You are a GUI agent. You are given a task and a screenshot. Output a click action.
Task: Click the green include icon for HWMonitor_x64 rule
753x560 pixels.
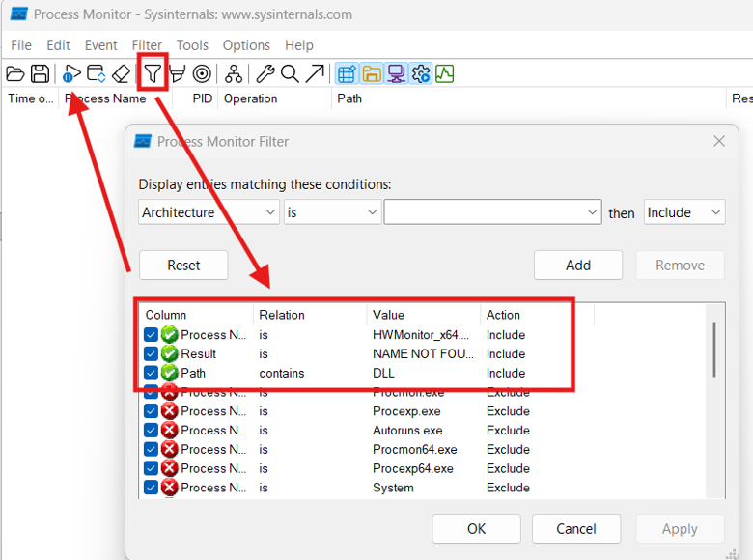[170, 334]
